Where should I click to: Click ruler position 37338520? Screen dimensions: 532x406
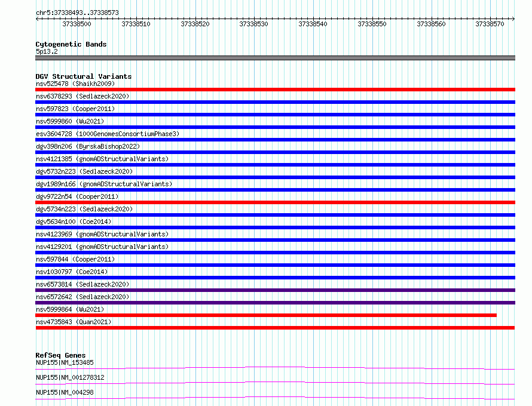click(195, 24)
